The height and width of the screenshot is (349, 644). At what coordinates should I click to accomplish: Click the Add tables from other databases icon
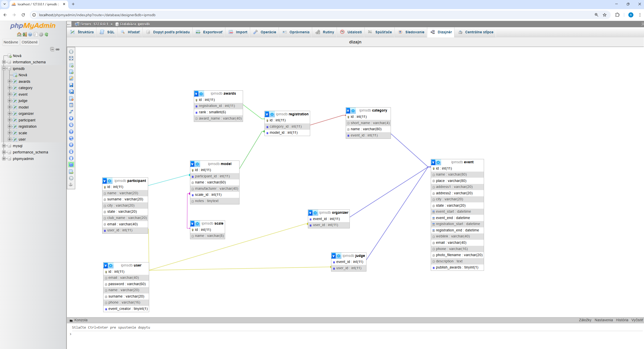tap(71, 65)
